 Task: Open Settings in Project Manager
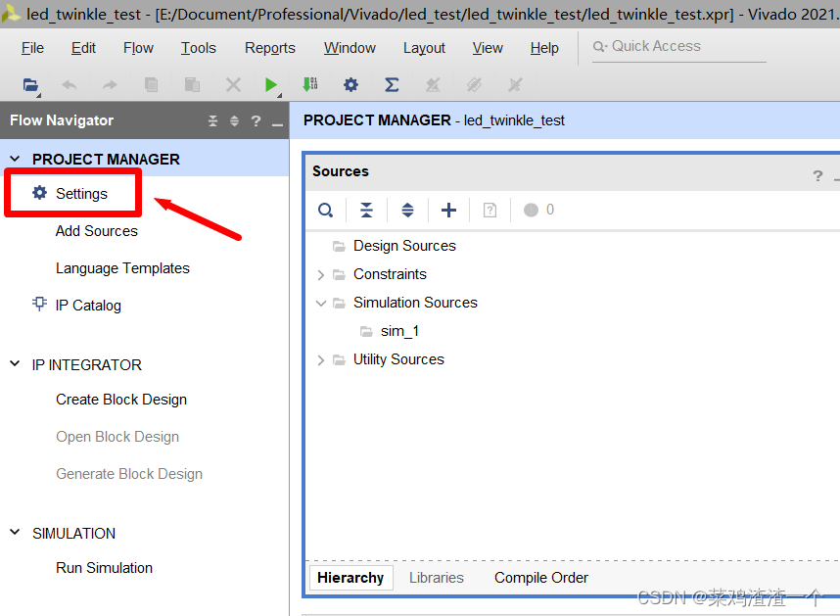(81, 193)
